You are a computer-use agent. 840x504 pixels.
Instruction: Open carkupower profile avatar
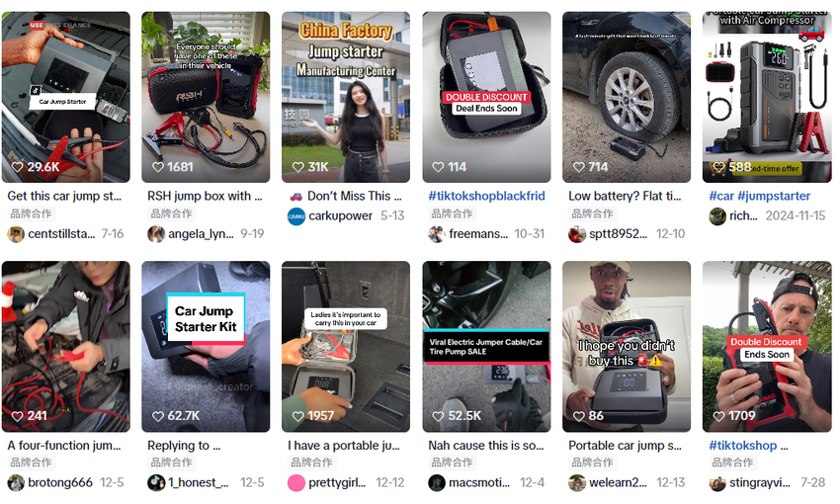pyautogui.click(x=296, y=216)
